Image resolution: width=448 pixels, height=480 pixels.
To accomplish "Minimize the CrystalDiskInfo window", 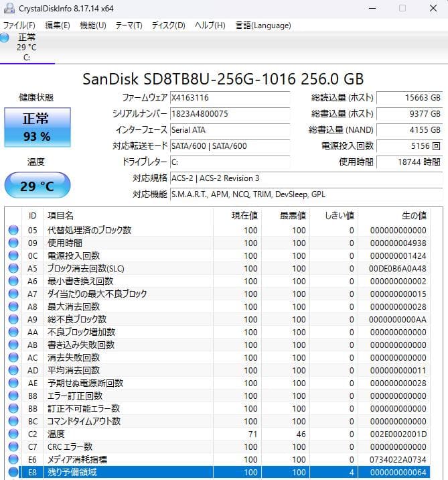I will (x=372, y=8).
